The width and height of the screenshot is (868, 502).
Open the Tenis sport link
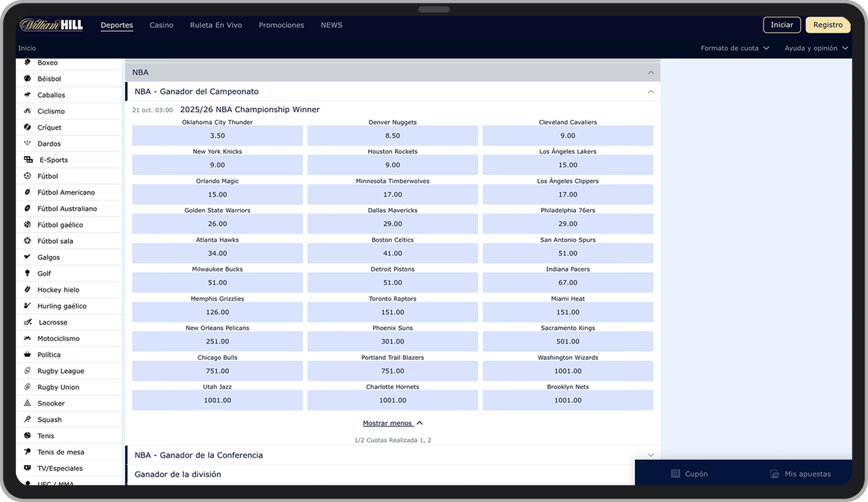pos(46,436)
